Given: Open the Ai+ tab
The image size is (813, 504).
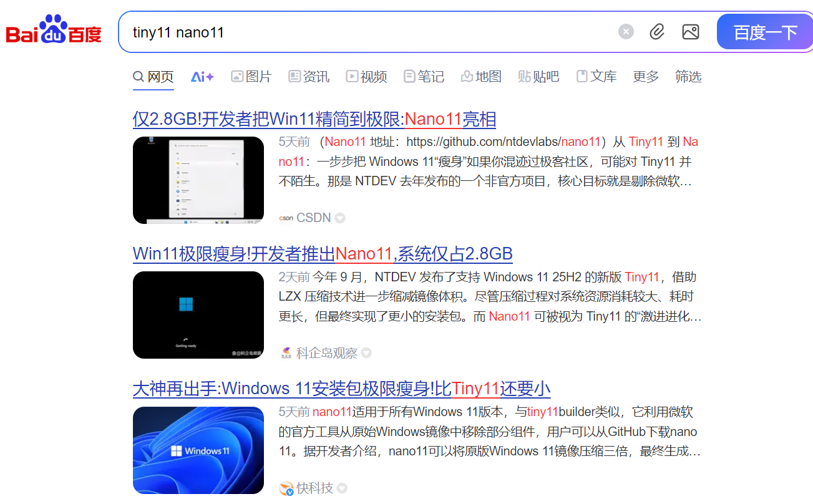Looking at the screenshot, I should click(202, 77).
